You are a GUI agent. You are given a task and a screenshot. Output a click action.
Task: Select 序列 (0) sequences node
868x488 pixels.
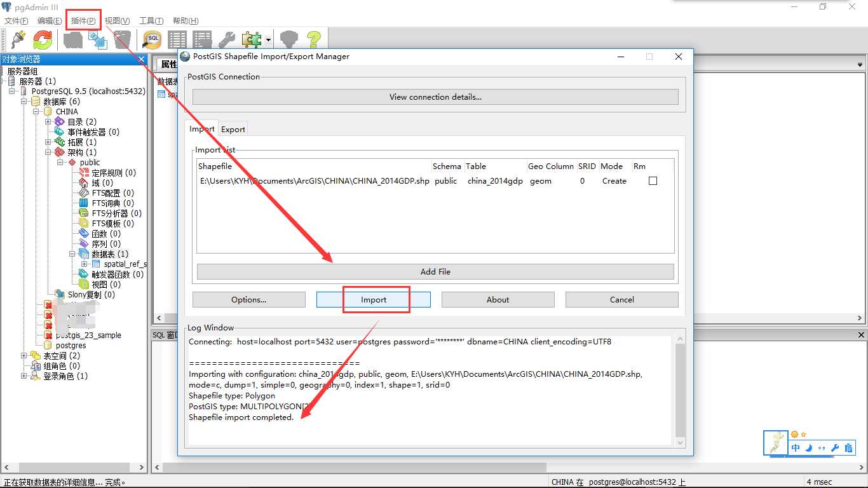click(x=106, y=243)
